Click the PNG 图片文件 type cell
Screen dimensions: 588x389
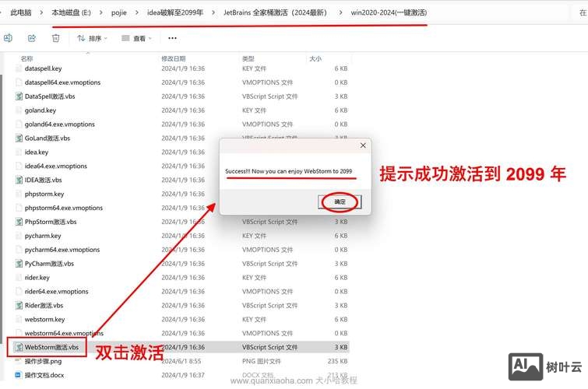coord(262,361)
